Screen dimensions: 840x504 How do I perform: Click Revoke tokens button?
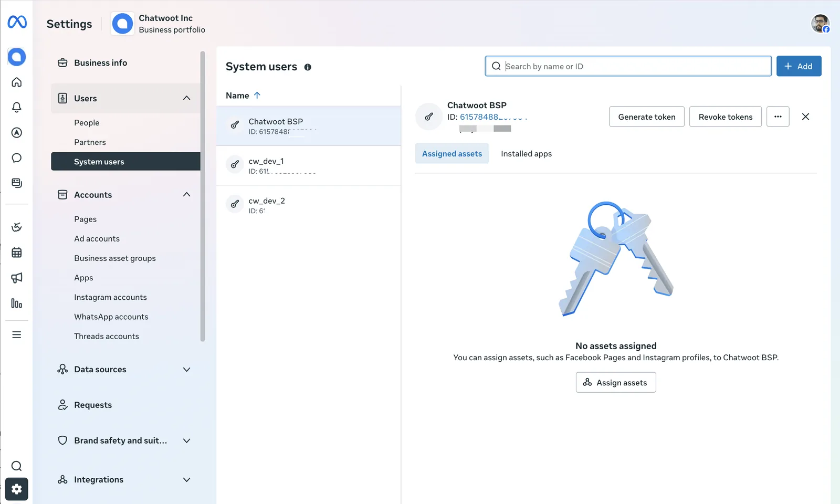726,117
